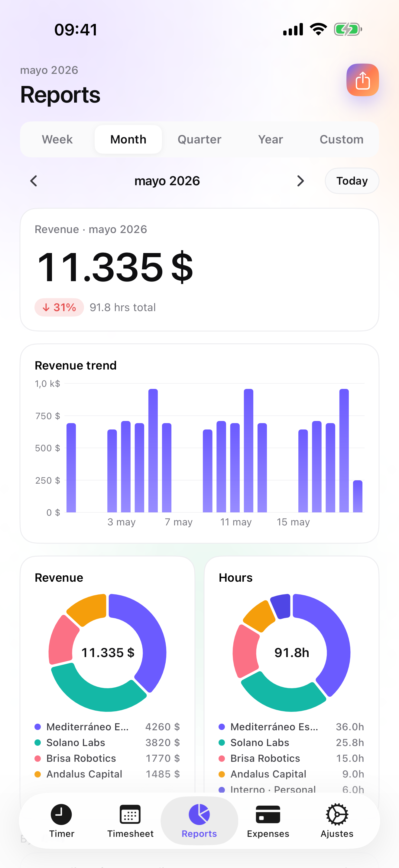Tap the 91.8 hrs total text
The width and height of the screenshot is (399, 868).
pos(122,307)
